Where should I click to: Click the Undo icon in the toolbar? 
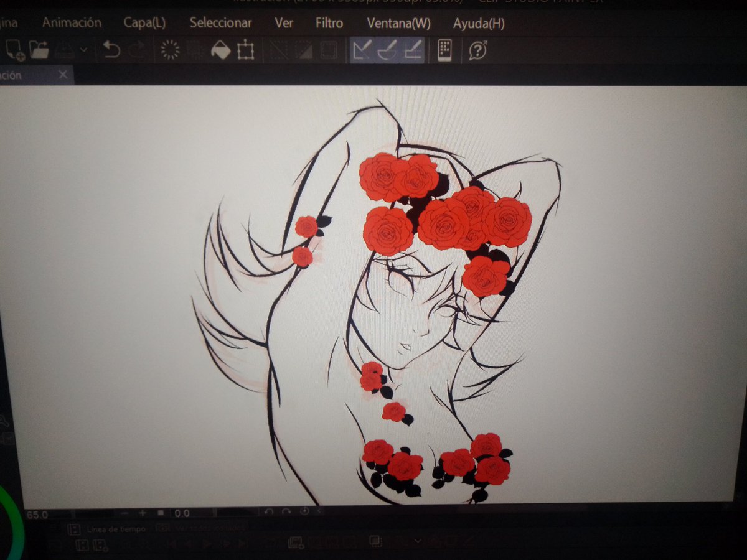pyautogui.click(x=113, y=51)
